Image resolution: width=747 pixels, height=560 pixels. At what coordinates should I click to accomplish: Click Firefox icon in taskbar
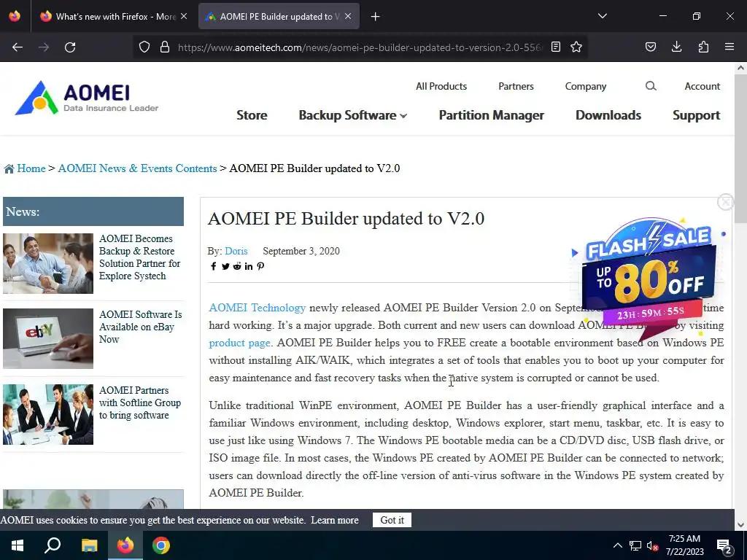coord(125,545)
